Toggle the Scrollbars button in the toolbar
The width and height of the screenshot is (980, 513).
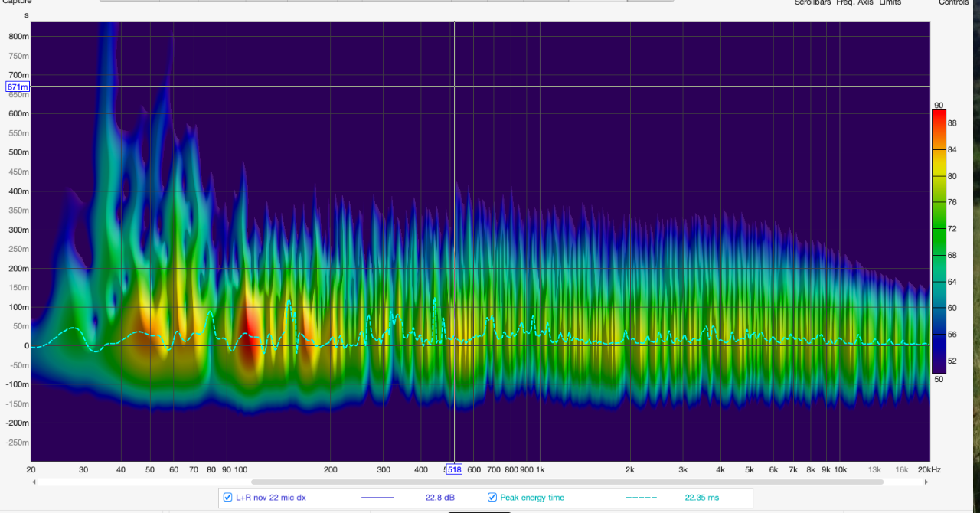pos(812,3)
